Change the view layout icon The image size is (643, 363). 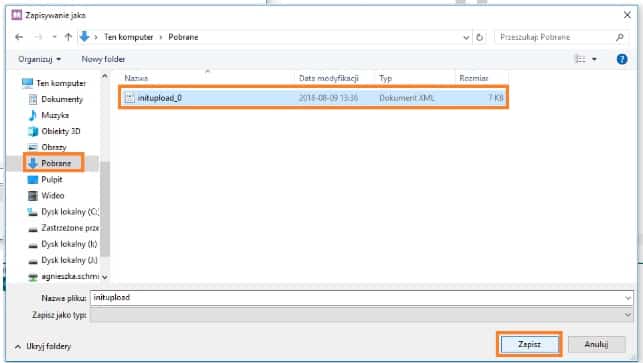580,59
